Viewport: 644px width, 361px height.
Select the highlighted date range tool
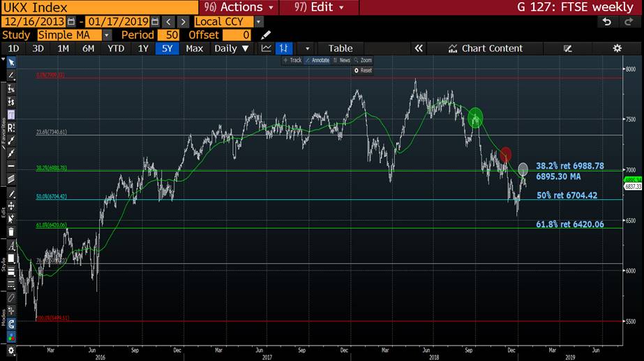pyautogui.click(x=11, y=114)
